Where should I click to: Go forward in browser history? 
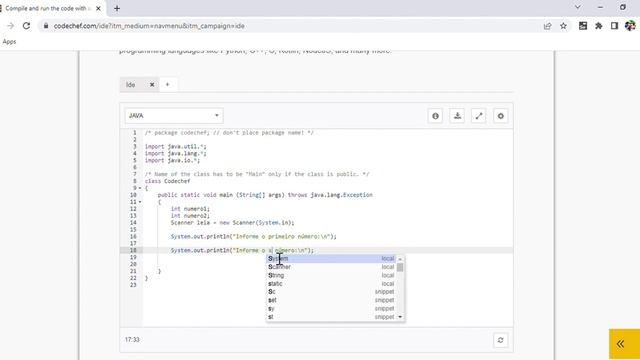(11, 26)
